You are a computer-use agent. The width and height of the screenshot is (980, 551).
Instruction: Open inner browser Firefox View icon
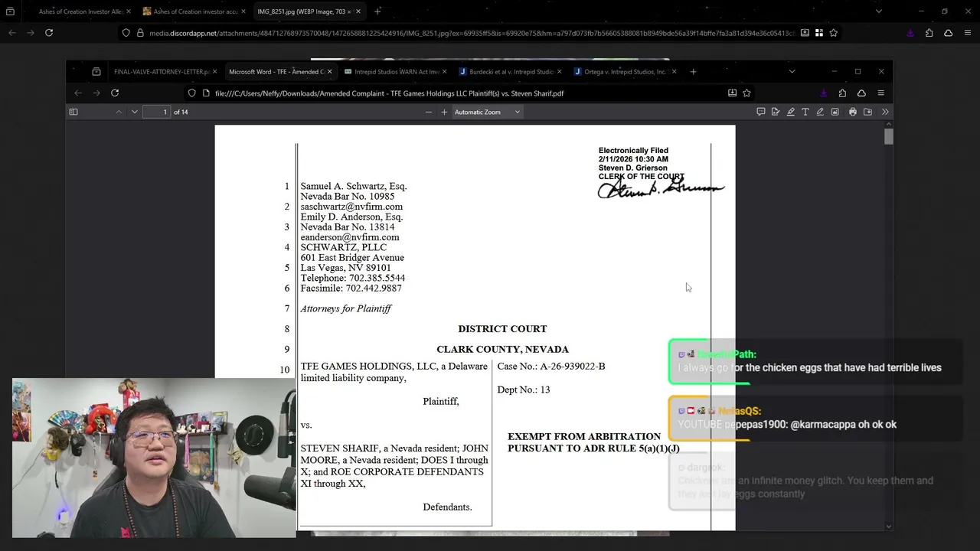pyautogui.click(x=96, y=72)
